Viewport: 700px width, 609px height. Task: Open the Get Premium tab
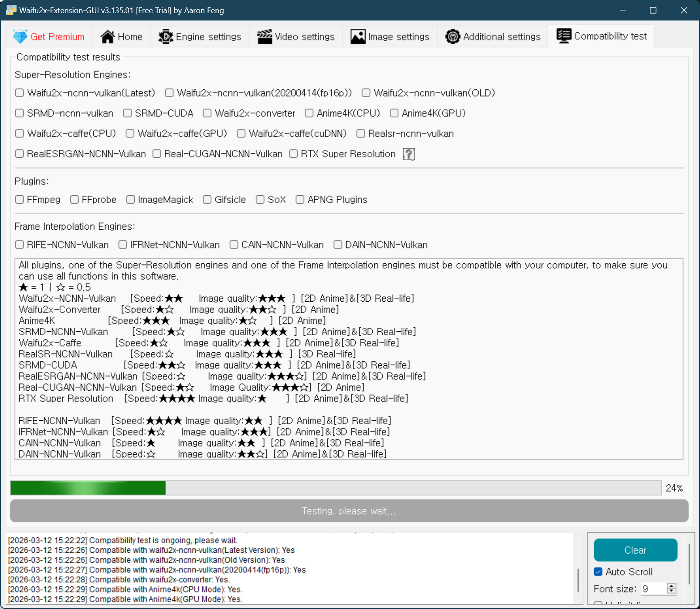[x=49, y=37]
